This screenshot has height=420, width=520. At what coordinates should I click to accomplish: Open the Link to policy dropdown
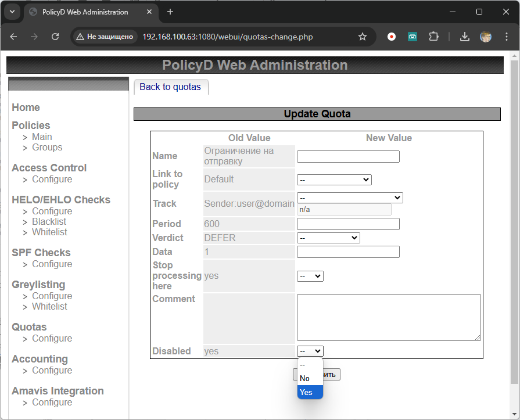click(x=334, y=180)
